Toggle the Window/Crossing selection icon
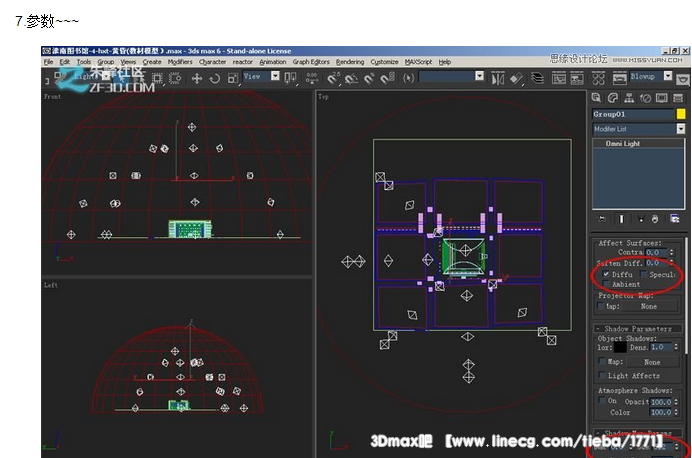Image resolution: width=692 pixels, height=458 pixels. [x=175, y=79]
